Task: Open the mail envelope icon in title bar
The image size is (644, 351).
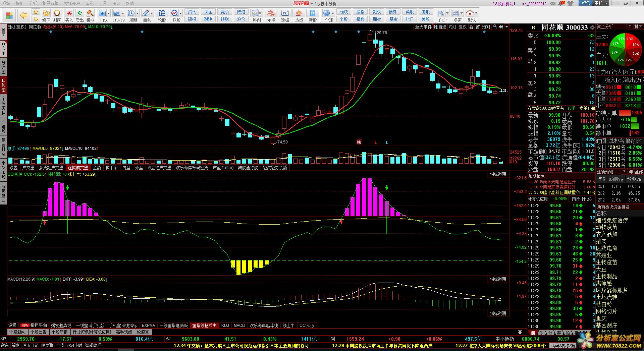Action: point(552,3)
